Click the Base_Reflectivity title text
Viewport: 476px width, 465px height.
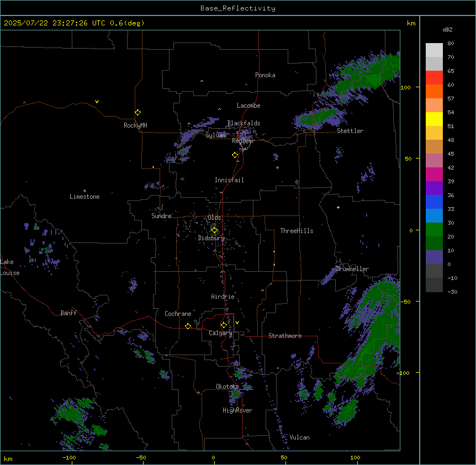coord(238,8)
